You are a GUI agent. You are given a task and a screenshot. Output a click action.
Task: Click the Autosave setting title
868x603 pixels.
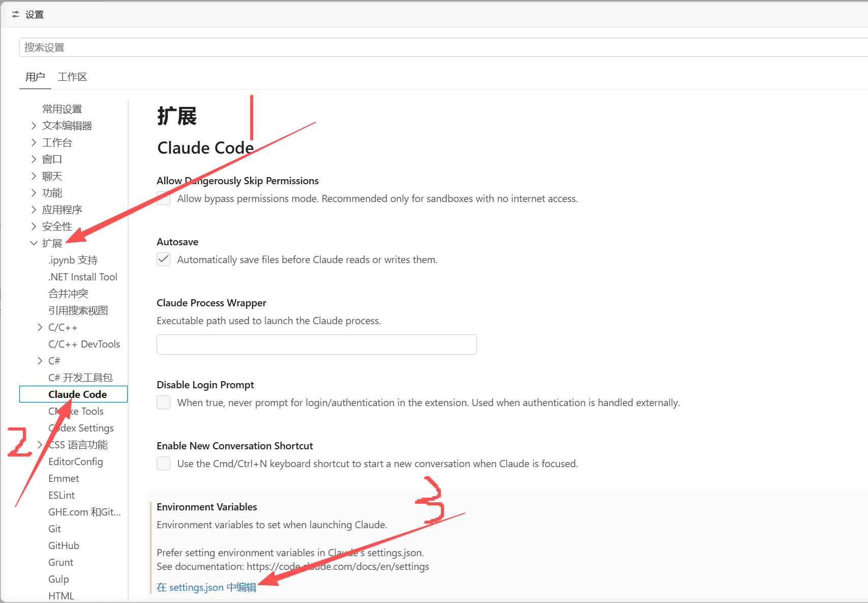(x=177, y=242)
